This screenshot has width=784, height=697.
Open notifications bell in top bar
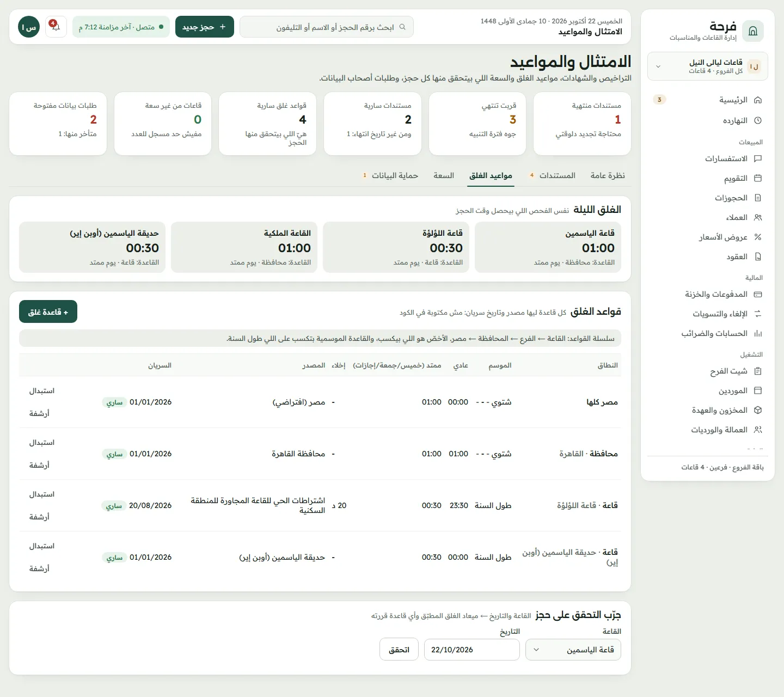pyautogui.click(x=56, y=27)
